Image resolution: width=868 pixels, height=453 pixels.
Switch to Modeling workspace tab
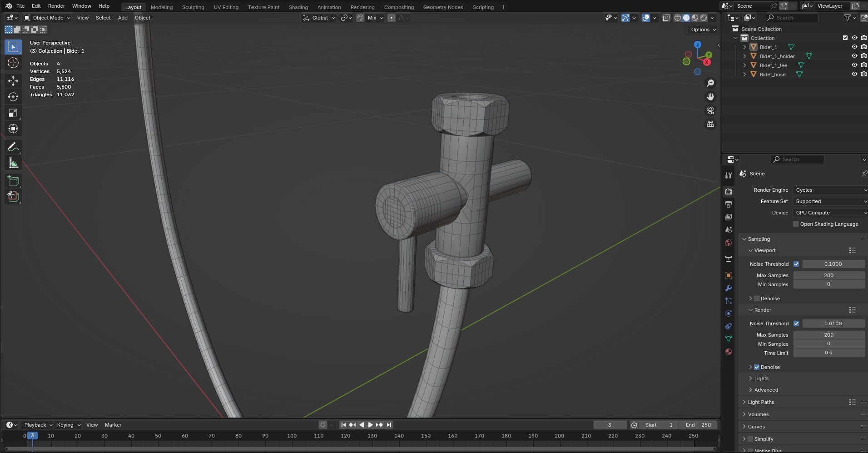tap(162, 7)
